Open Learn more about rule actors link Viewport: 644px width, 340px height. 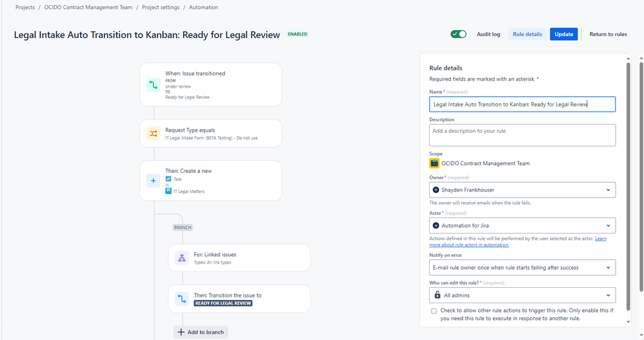[518, 241]
